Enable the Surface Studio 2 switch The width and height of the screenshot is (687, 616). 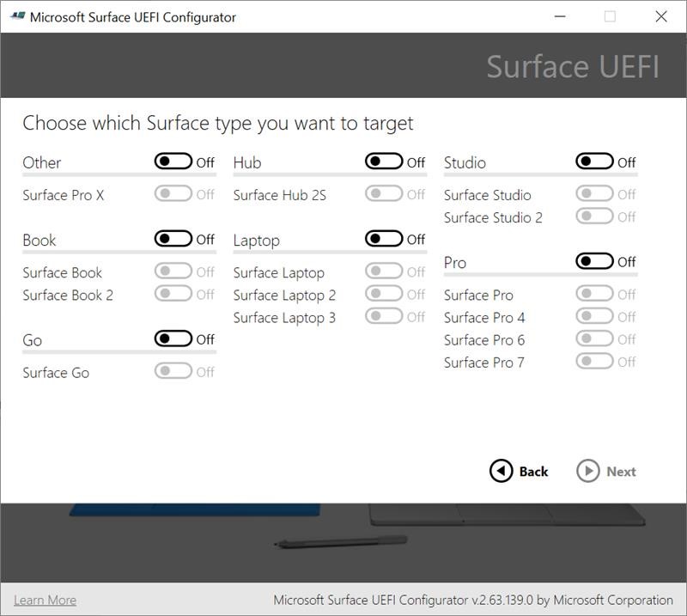tap(594, 217)
